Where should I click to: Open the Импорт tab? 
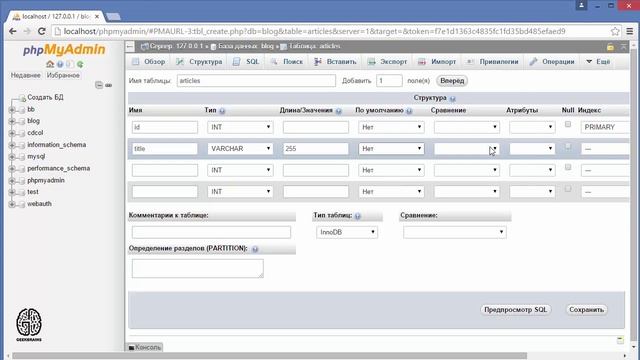click(x=437, y=62)
